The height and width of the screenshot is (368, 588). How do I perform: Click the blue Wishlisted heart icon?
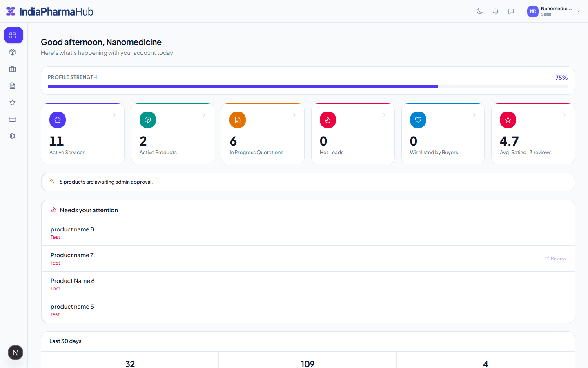[x=418, y=120]
